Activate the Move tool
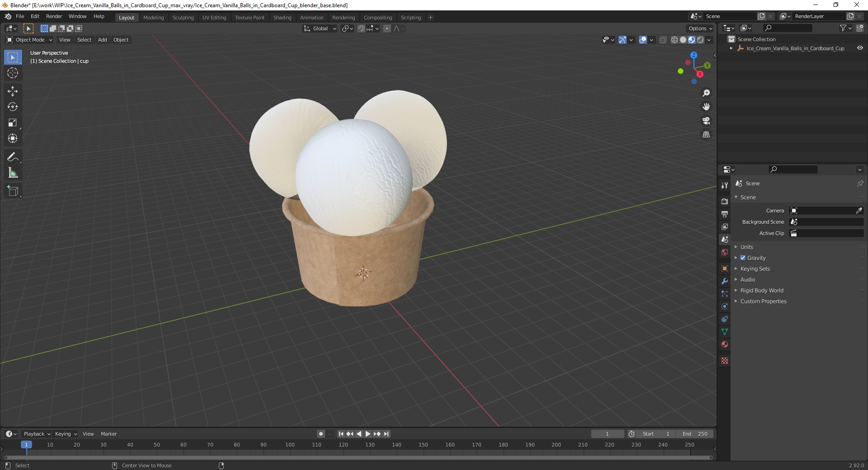 (x=13, y=91)
